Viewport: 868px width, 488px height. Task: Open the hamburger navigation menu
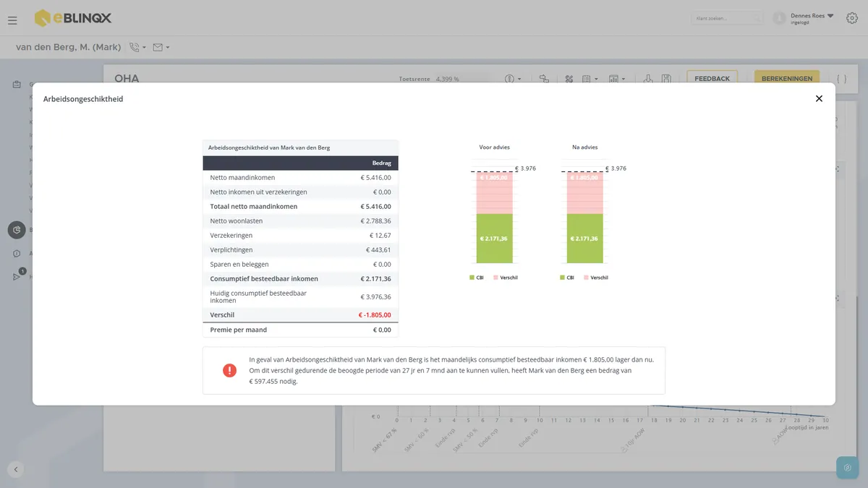(12, 20)
